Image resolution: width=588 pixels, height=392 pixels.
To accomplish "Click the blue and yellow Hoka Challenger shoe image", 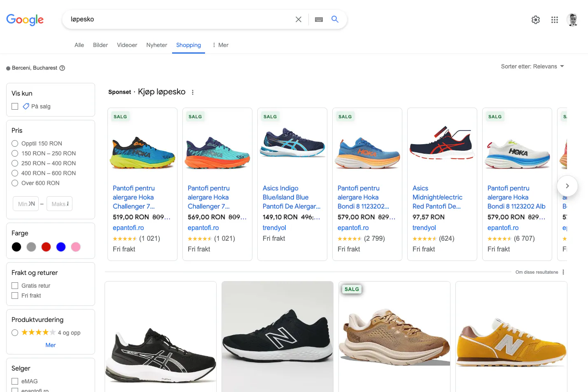I will pos(142,152).
